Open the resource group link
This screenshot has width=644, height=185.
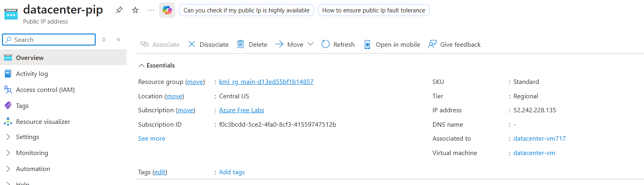tap(266, 82)
